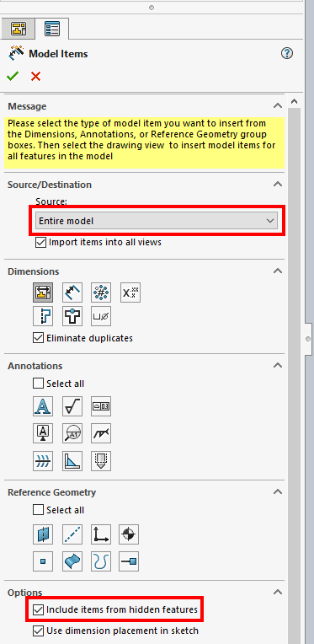This screenshot has width=314, height=644.
Task: Select Marked for drawing dimensions icon
Action: click(43, 292)
